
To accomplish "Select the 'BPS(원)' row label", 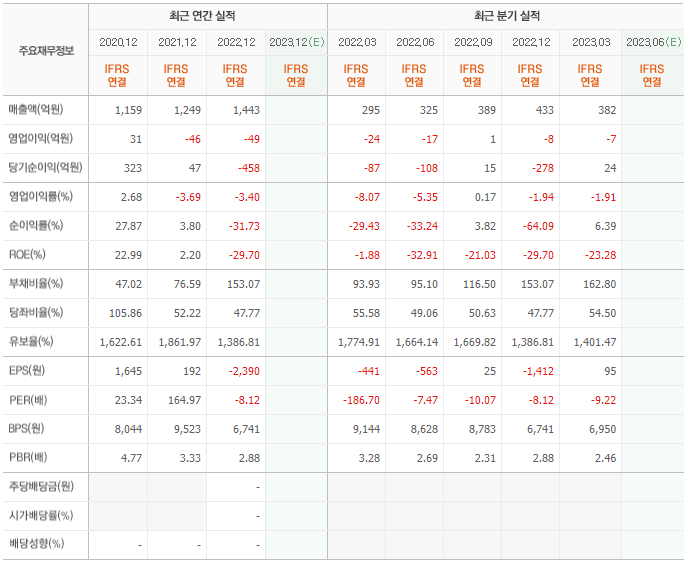I will [x=26, y=429].
